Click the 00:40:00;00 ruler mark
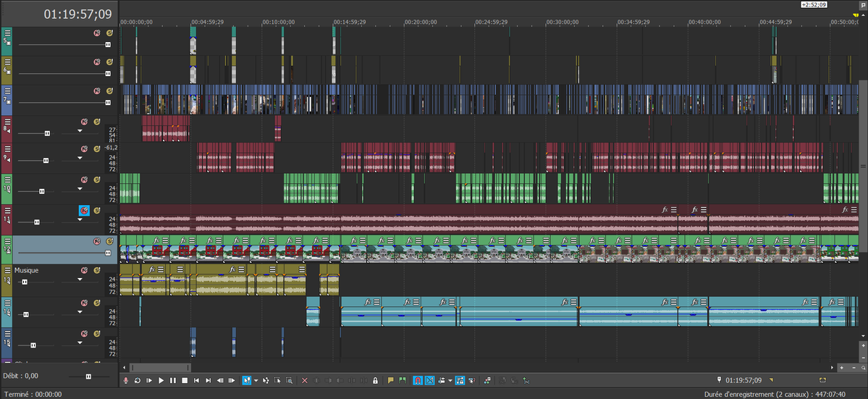 coord(704,22)
